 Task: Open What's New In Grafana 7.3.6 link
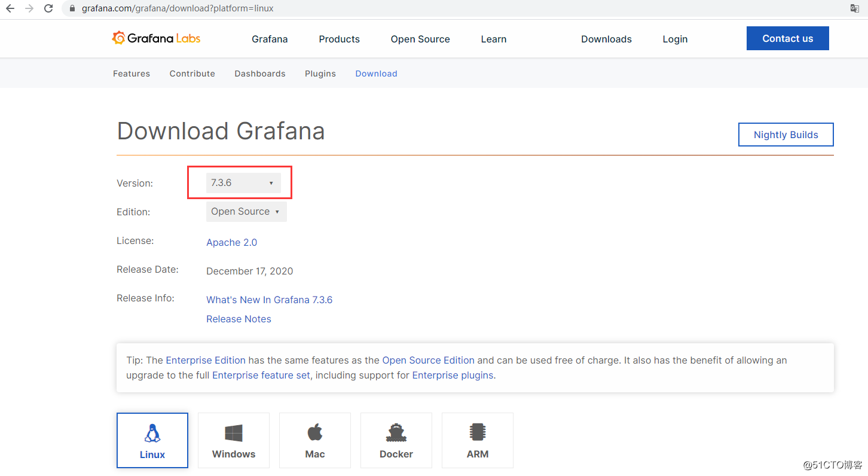coord(270,300)
